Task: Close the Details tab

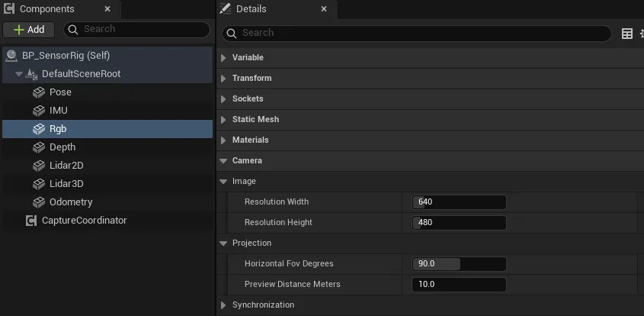Action: (324, 8)
